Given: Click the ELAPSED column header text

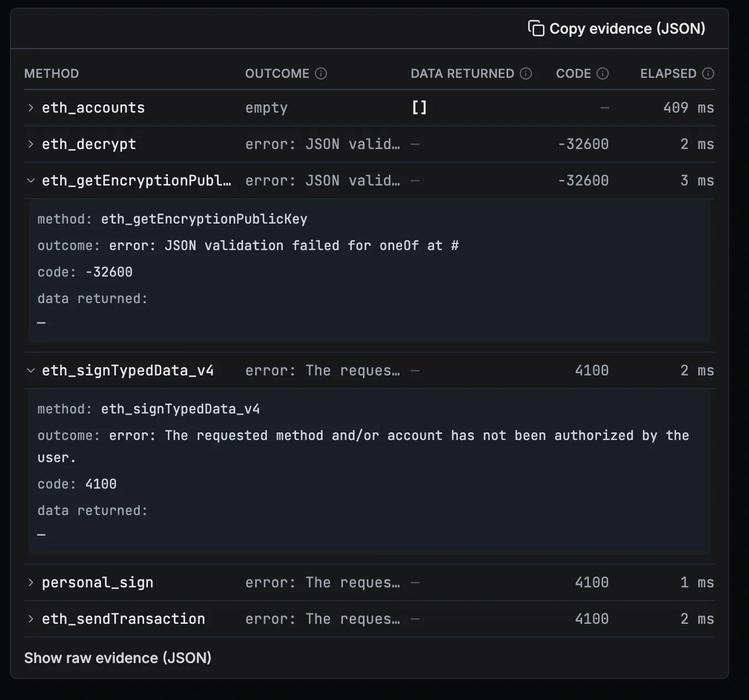Looking at the screenshot, I should point(668,73).
